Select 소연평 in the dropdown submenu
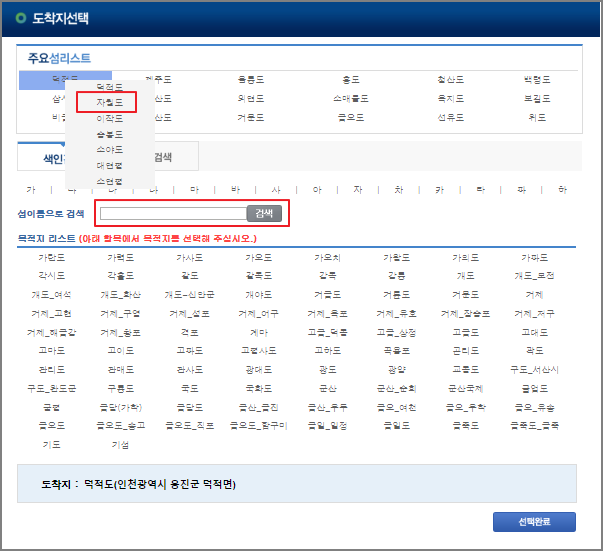Image resolution: width=603 pixels, height=551 pixels. point(110,181)
